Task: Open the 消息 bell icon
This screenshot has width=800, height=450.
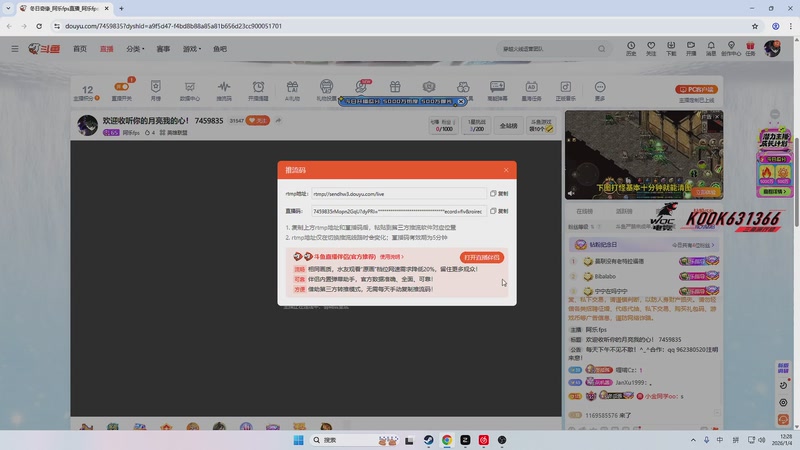Action: pos(711,48)
